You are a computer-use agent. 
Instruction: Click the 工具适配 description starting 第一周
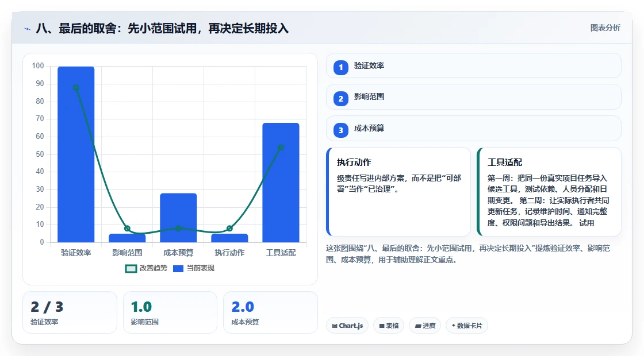pyautogui.click(x=549, y=200)
